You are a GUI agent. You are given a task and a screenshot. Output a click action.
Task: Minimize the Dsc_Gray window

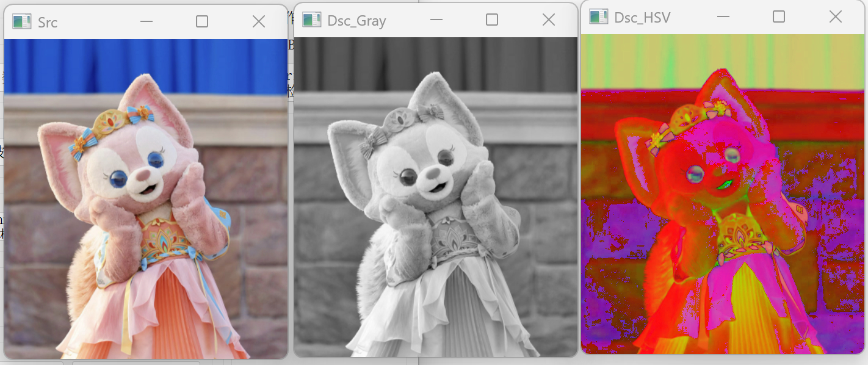tap(436, 20)
